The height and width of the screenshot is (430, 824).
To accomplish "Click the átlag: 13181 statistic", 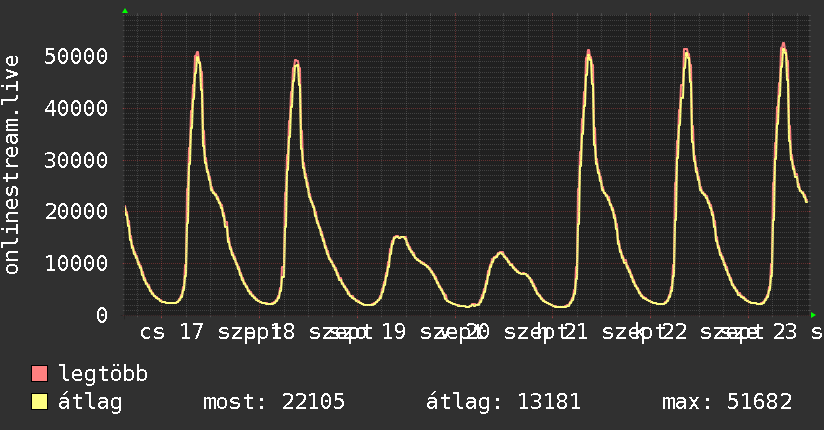I will pyautogui.click(x=503, y=402).
